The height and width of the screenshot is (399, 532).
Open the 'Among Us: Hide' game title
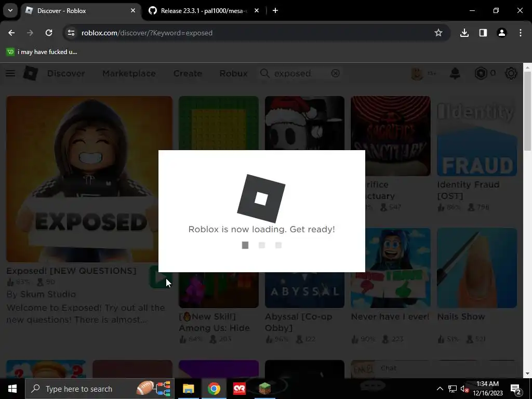coord(214,322)
